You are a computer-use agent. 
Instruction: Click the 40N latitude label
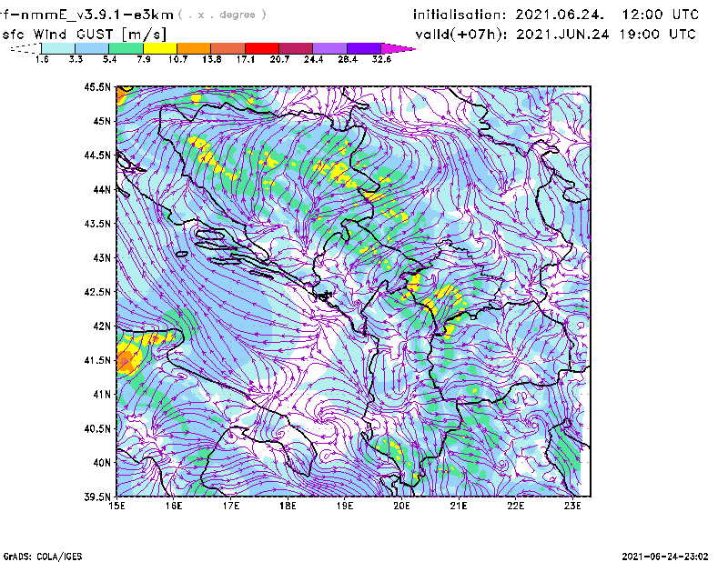[x=102, y=463]
